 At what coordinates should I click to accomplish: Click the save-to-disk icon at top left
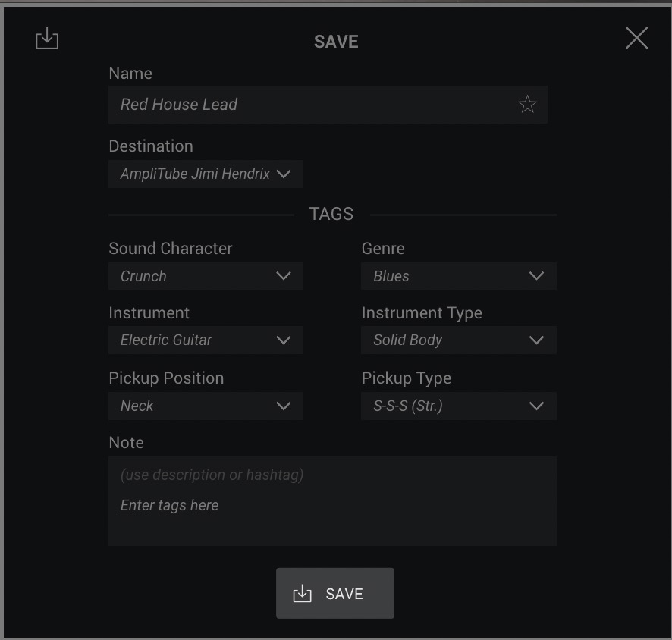coord(47,38)
